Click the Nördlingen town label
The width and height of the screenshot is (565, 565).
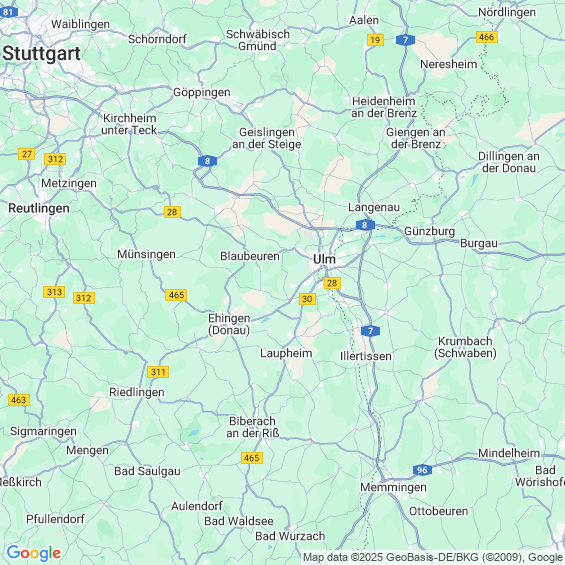507,12
